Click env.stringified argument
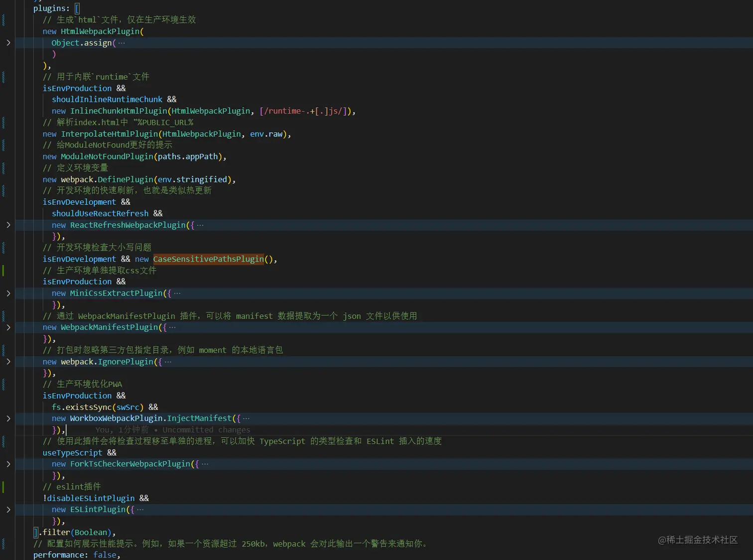This screenshot has width=753, height=560. click(192, 179)
